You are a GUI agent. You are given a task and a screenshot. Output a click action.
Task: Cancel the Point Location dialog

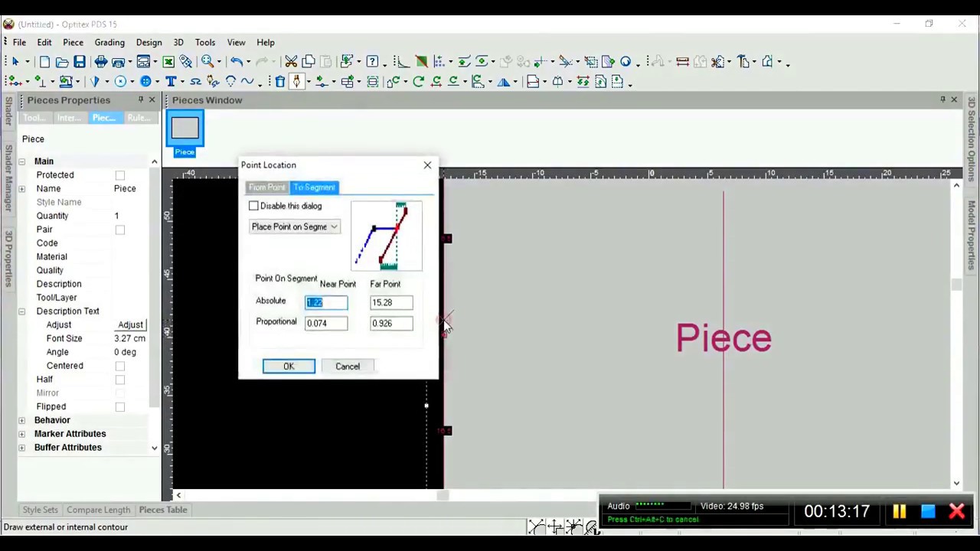(x=348, y=367)
